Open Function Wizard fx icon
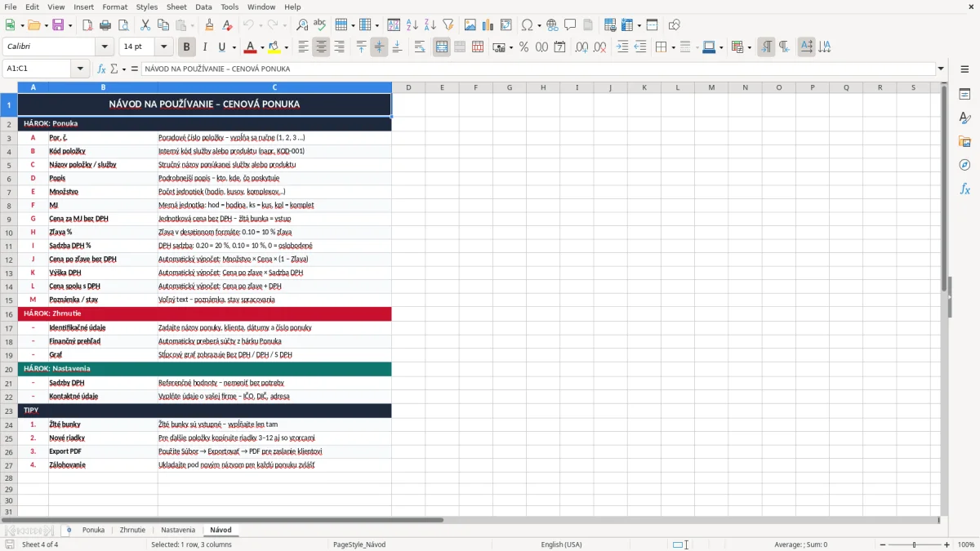Viewport: 980px width, 551px height. pos(102,69)
